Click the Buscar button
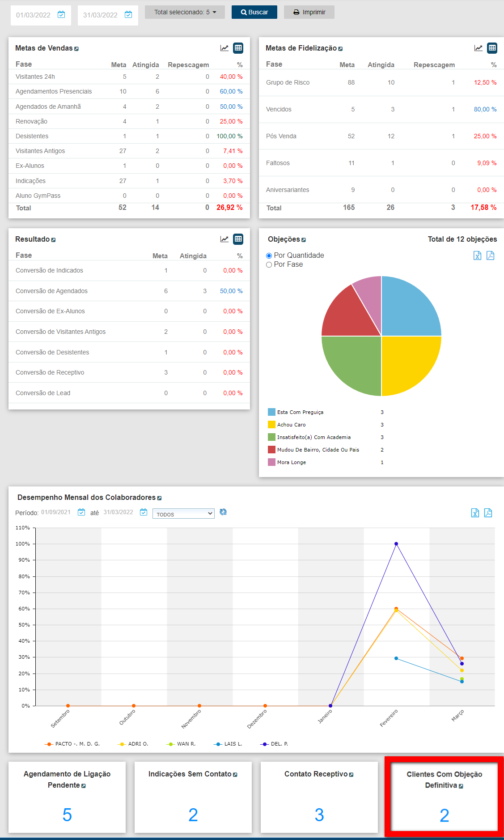The image size is (504, 840). tap(254, 12)
